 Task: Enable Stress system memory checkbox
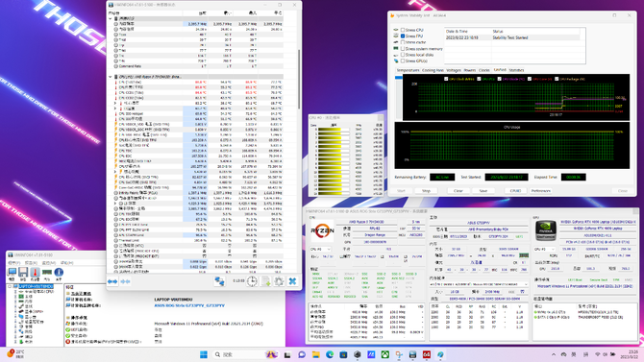pos(403,48)
